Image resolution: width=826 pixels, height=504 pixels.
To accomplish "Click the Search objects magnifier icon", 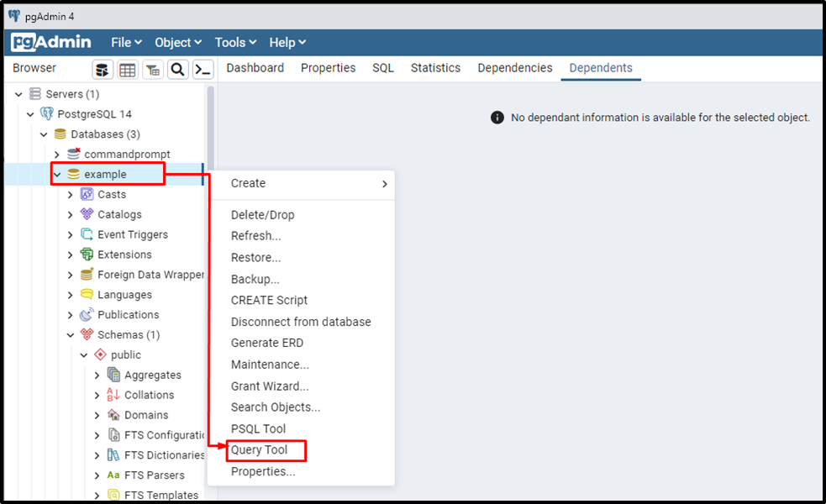I will pos(177,70).
